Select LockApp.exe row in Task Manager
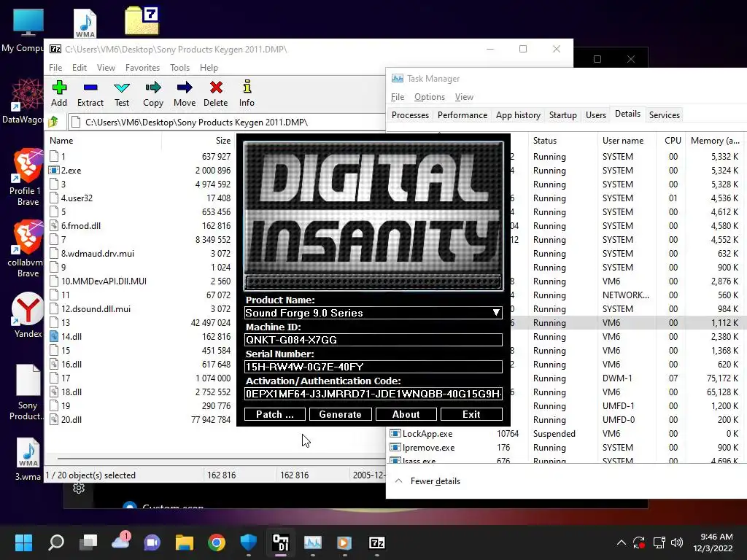This screenshot has height=560, width=747. click(x=566, y=434)
